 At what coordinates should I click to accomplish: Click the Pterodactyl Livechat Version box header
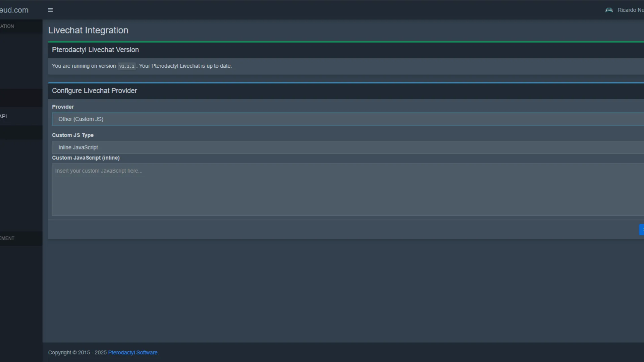[95, 50]
